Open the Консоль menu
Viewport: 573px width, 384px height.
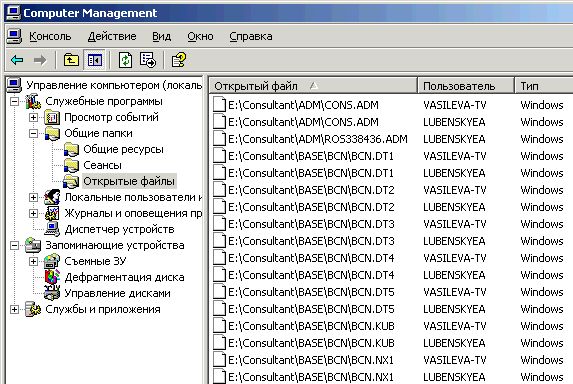point(50,36)
